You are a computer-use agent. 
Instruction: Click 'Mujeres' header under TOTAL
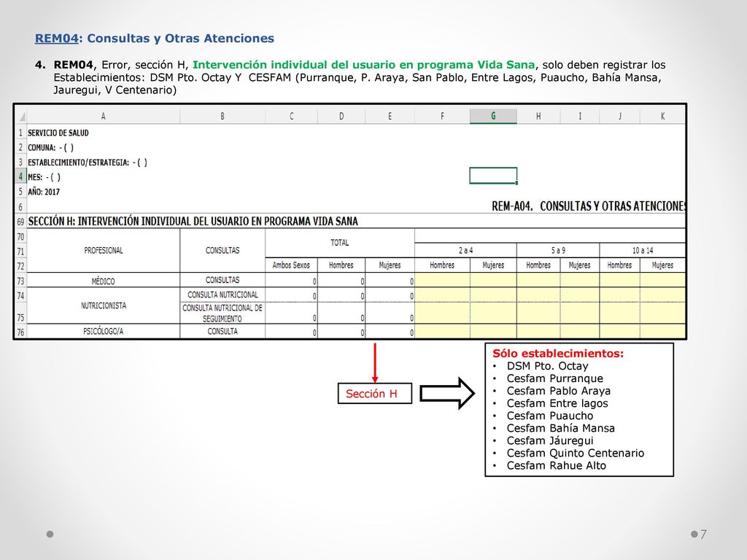(x=390, y=265)
